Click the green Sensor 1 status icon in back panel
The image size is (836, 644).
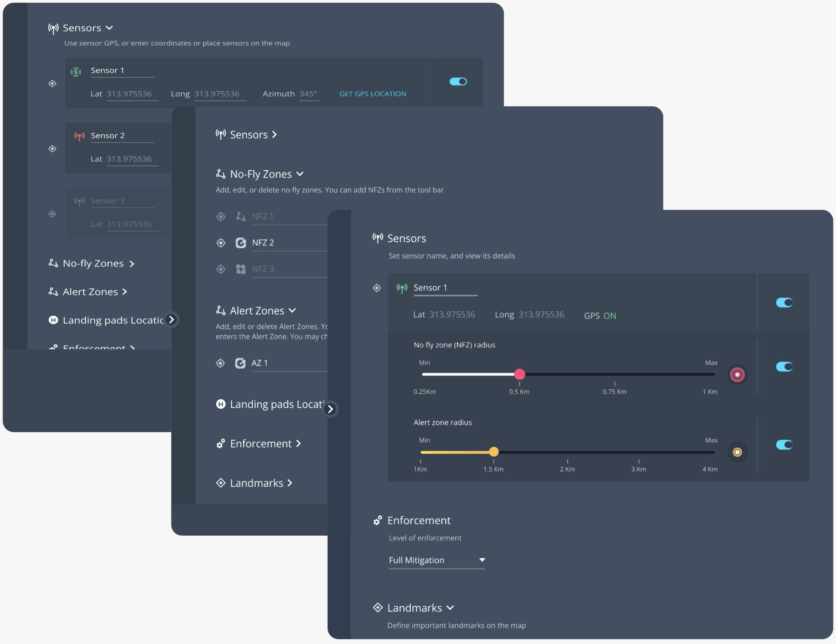(76, 72)
